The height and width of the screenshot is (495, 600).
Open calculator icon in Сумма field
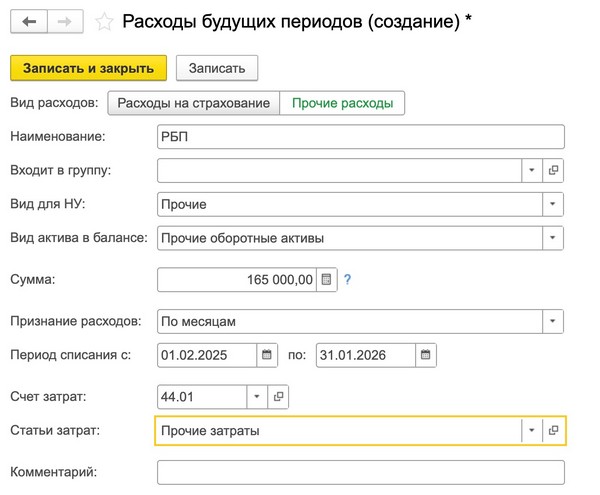[x=325, y=281]
